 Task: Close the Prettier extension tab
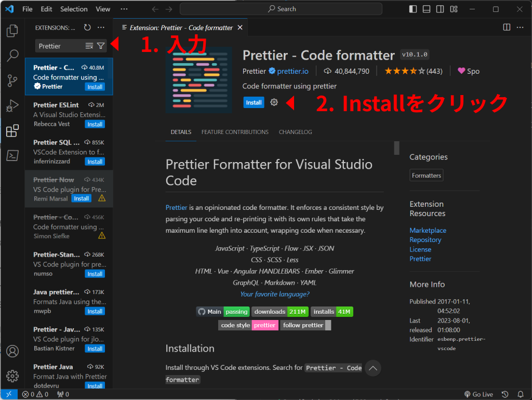[240, 28]
